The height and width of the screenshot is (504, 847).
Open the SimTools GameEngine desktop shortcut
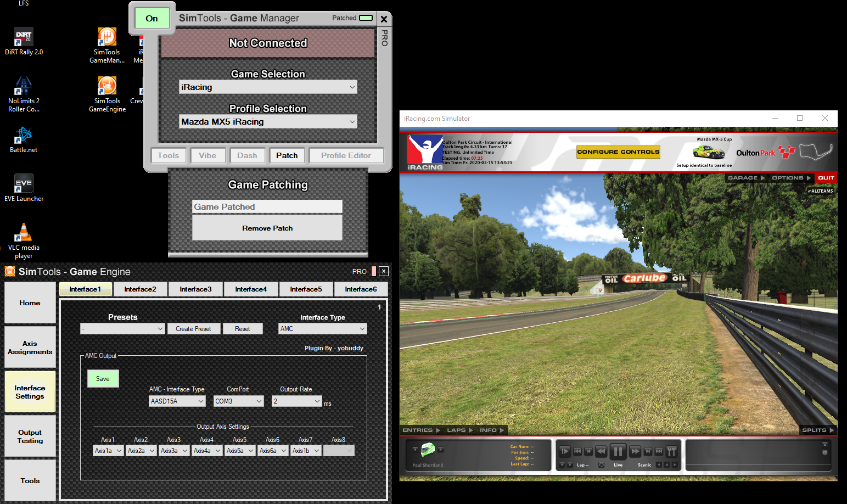click(x=107, y=94)
